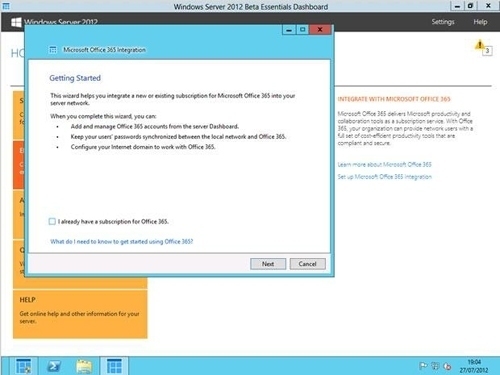Open 'What do I need to know' link
The image size is (500, 375).
point(122,242)
